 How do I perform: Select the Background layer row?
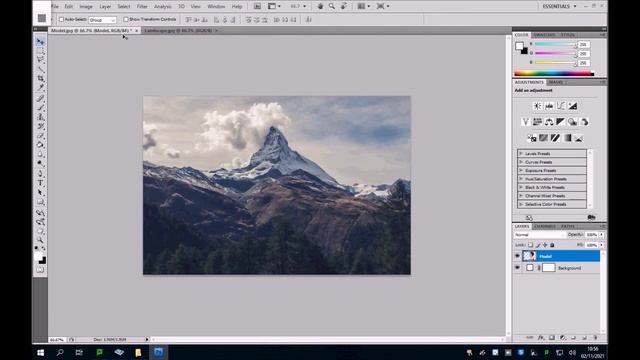[558, 268]
